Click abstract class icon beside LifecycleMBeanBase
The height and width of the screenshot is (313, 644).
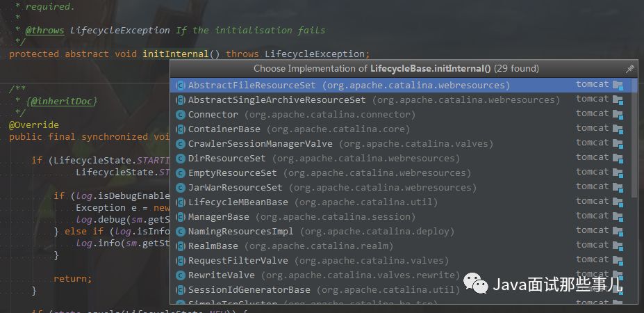pyautogui.click(x=181, y=202)
